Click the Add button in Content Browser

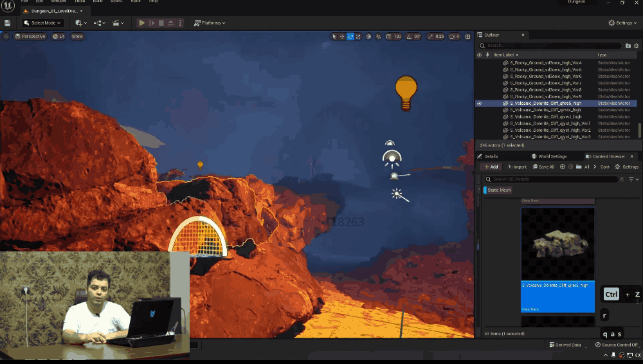pyautogui.click(x=491, y=167)
